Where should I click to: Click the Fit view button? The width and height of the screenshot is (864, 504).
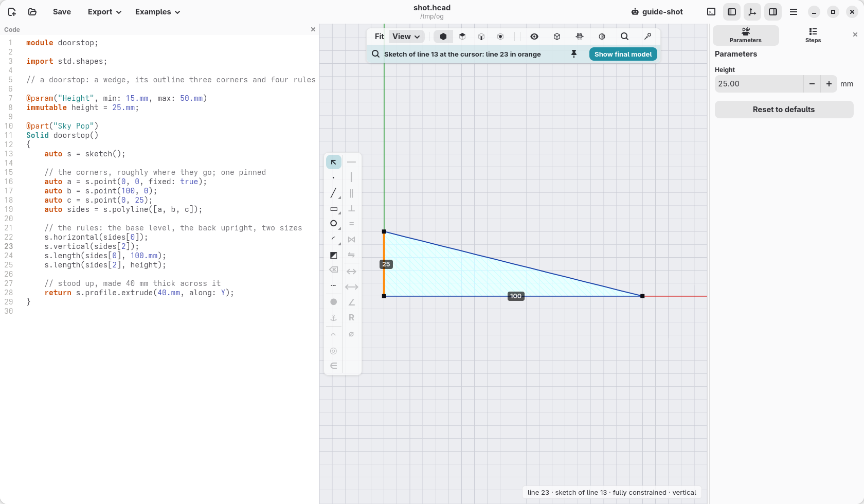[380, 37]
